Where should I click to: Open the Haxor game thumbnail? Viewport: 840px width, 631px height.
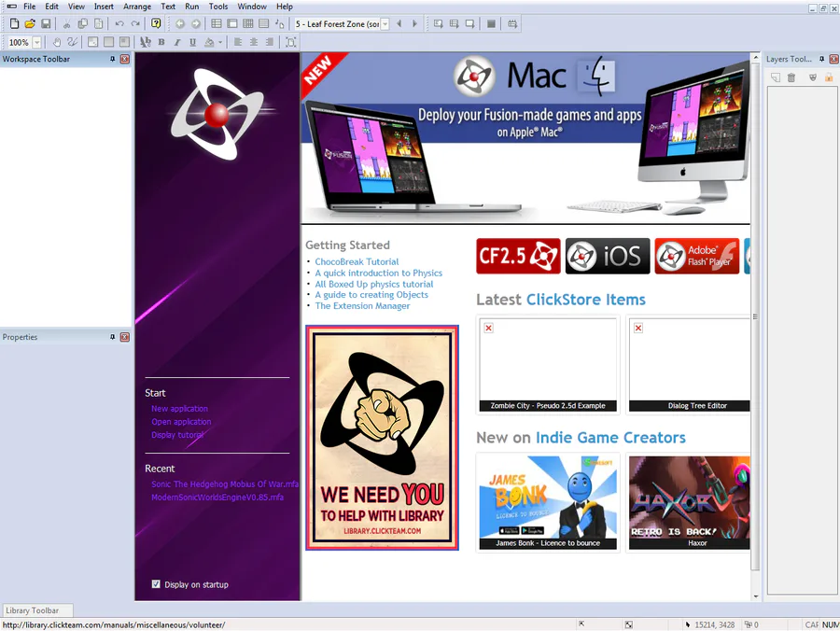[689, 502]
